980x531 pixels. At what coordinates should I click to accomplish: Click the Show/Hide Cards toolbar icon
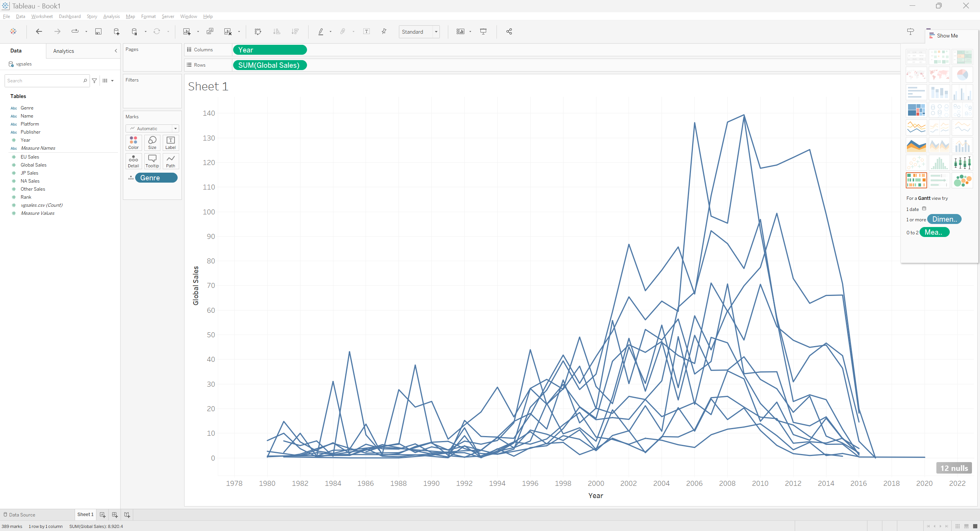click(461, 31)
